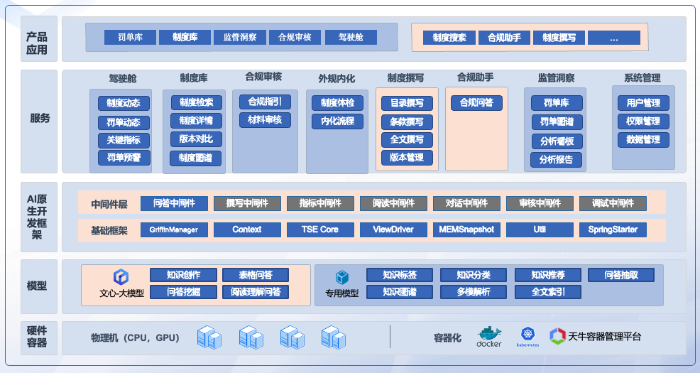This screenshot has width=700, height=373.
Task: Open the 合规指引 box
Action: click(265, 102)
